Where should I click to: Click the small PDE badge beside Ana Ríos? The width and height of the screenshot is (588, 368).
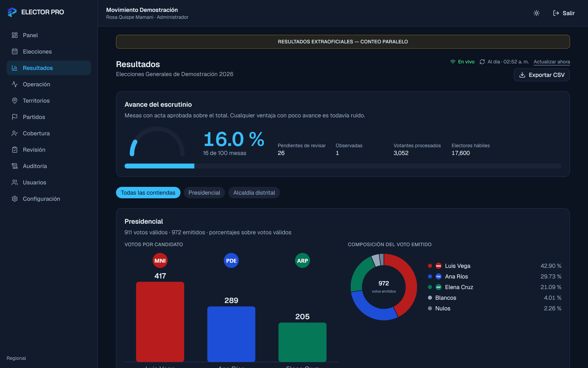[x=438, y=276]
